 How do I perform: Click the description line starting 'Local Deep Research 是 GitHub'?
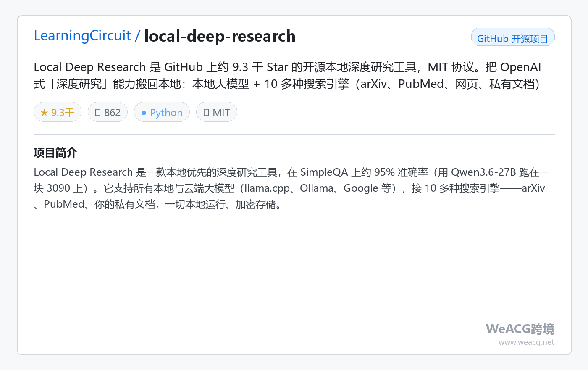click(287, 67)
